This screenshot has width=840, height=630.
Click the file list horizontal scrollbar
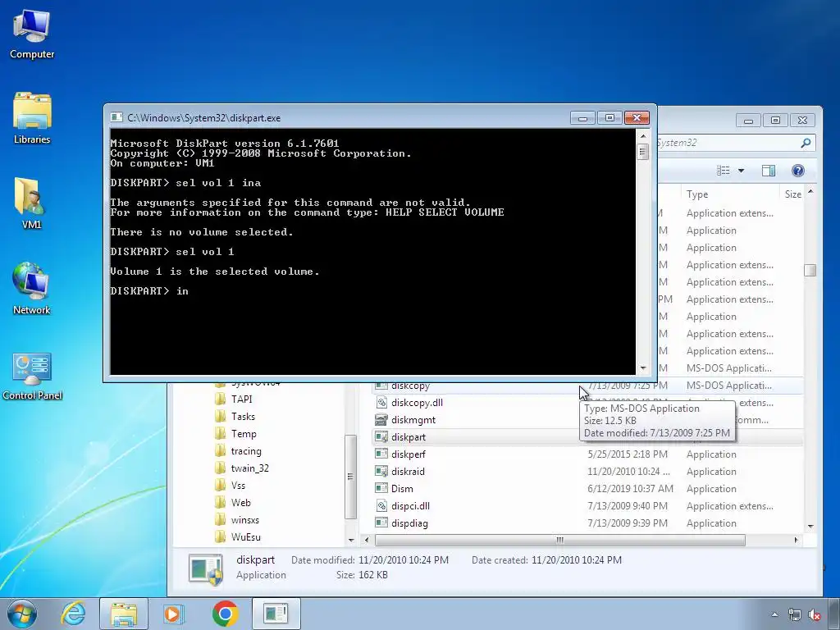pos(559,540)
